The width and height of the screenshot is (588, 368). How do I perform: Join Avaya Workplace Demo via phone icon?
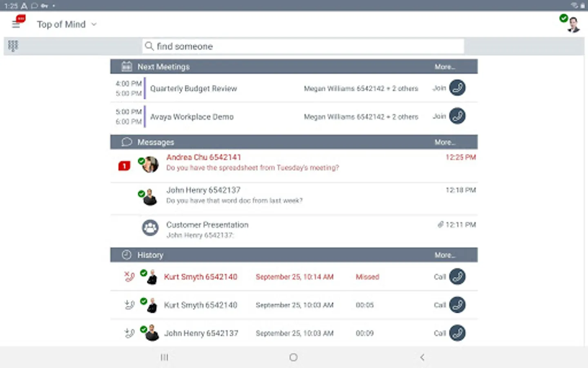coord(457,116)
